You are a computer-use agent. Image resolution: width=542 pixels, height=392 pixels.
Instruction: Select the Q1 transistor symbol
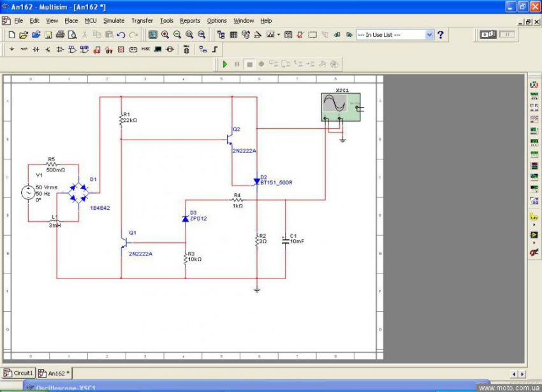[124, 242]
